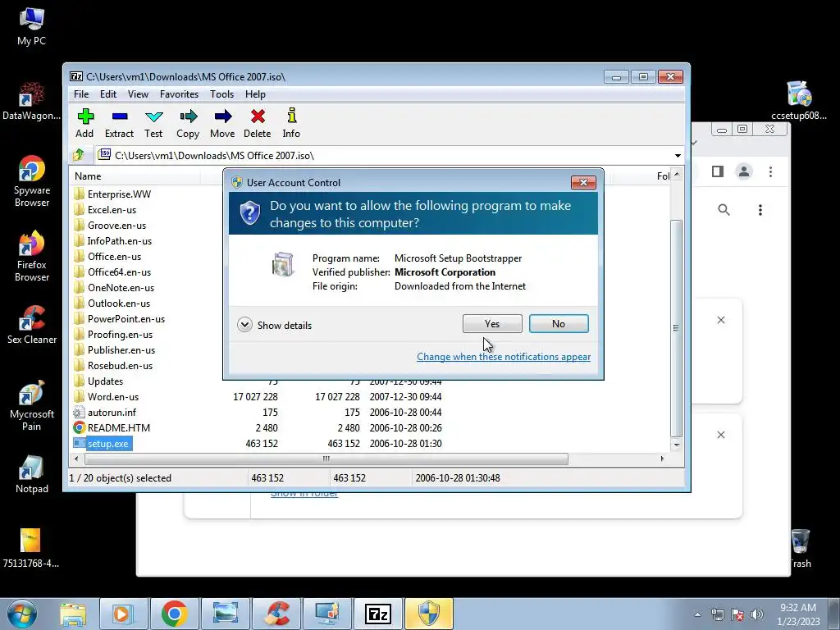Select the DataWagon desktop shortcut
Image resolution: width=840 pixels, height=630 pixels.
pyautogui.click(x=31, y=101)
